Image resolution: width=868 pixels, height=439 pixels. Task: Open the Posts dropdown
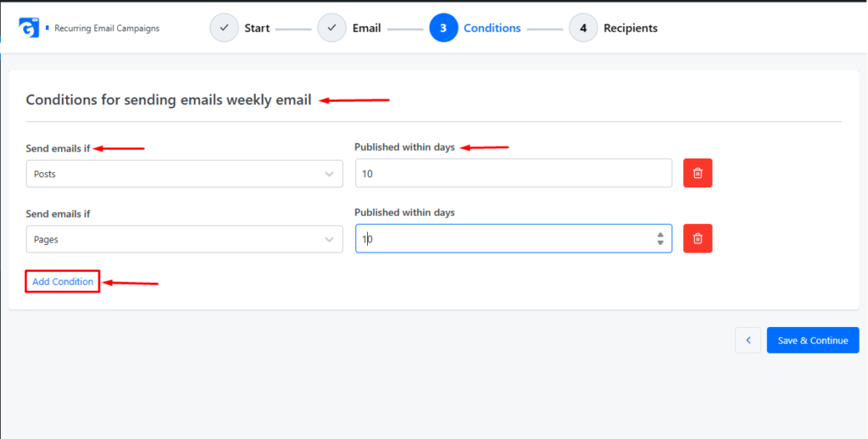(x=184, y=174)
